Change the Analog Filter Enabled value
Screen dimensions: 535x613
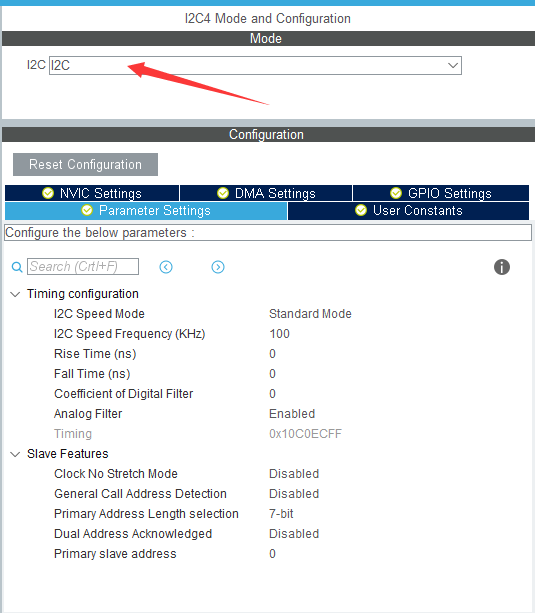292,414
